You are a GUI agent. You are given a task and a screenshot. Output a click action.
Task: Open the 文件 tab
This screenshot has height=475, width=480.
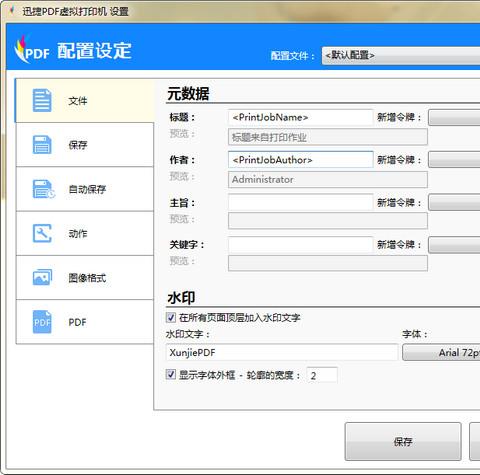pos(85,100)
